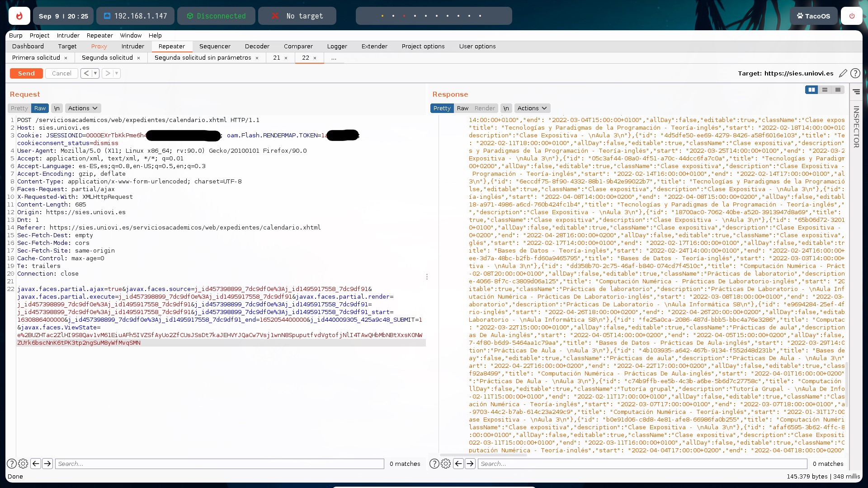The height and width of the screenshot is (488, 868).
Task: Click the Response search input field
Action: pos(642,464)
